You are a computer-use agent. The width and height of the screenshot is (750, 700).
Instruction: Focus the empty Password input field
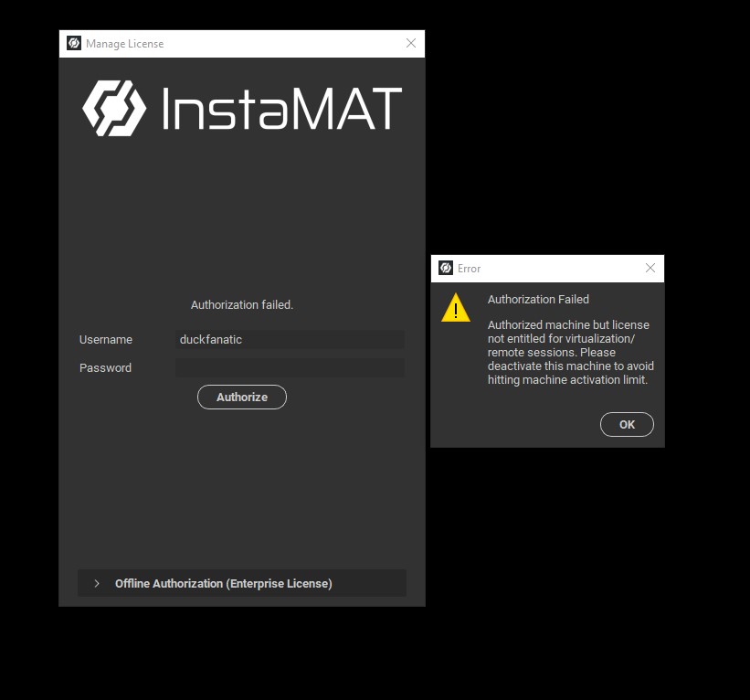point(290,368)
